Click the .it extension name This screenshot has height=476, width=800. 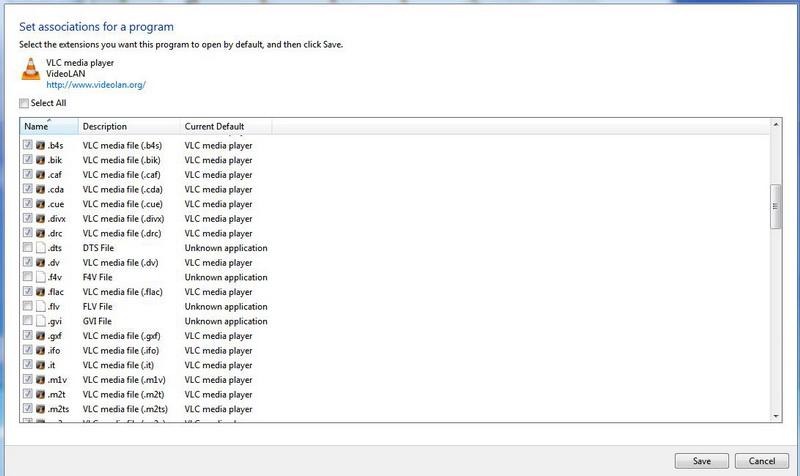[x=52, y=365]
